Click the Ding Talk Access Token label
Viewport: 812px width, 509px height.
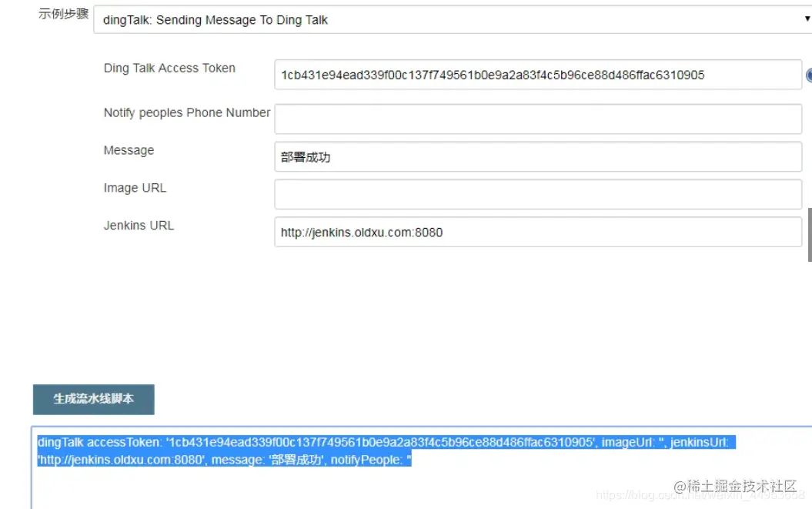[x=169, y=68]
